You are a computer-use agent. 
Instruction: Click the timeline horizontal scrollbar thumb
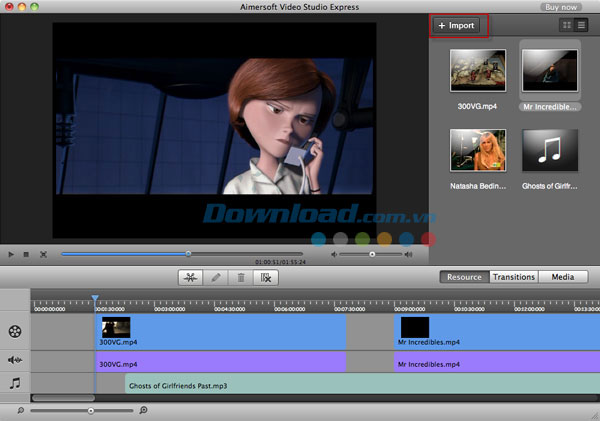point(63,398)
